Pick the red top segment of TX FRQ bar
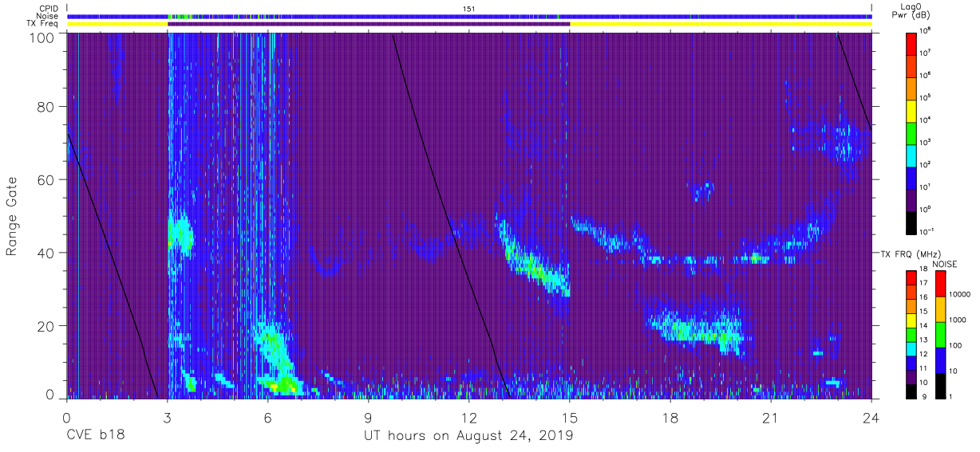Viewport: 980px width, 452px height. (911, 277)
